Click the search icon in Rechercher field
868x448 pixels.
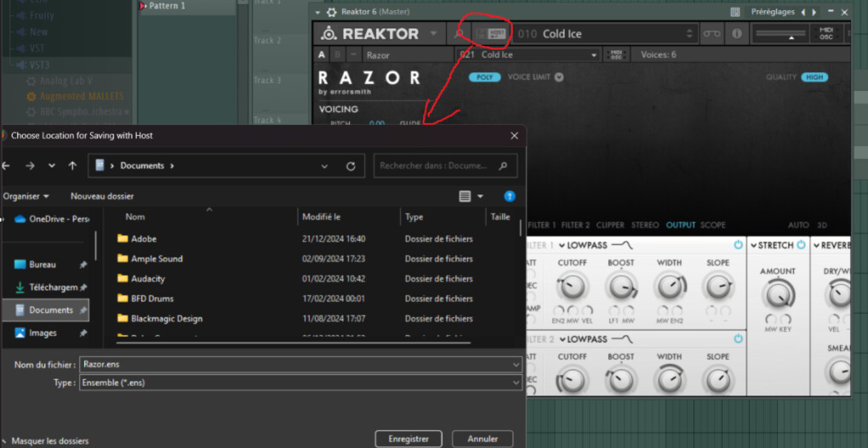[503, 166]
